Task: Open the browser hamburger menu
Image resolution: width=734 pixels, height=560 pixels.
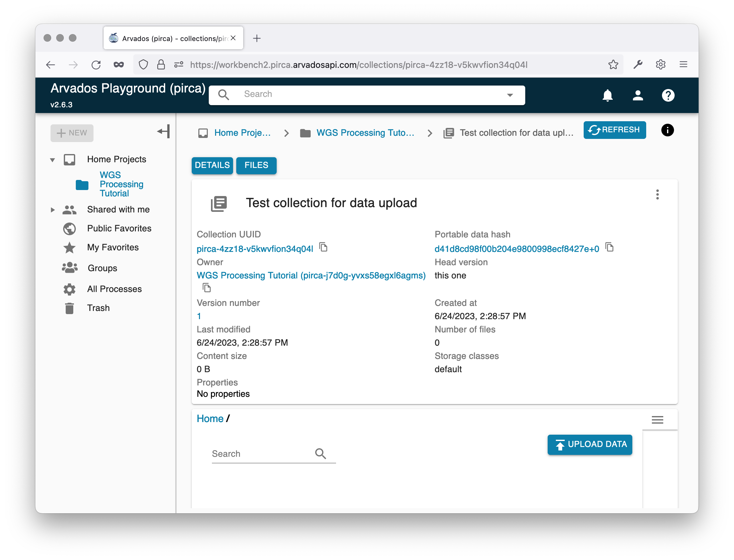Action: click(683, 64)
